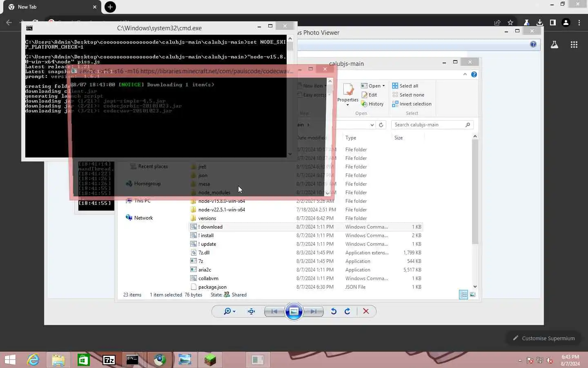This screenshot has height=368, width=588.
Task: Open the browser downloads icon
Action: point(540,22)
